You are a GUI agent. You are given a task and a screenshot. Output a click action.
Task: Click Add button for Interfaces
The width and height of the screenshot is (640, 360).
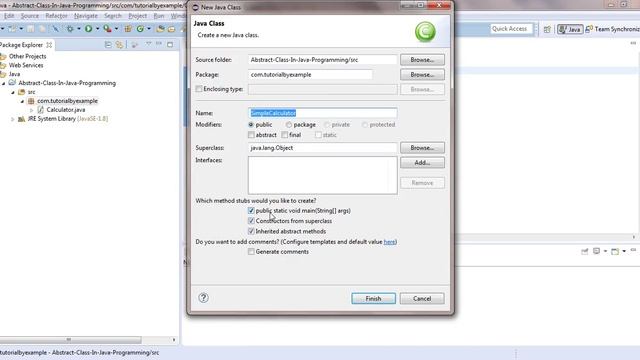pyautogui.click(x=422, y=162)
